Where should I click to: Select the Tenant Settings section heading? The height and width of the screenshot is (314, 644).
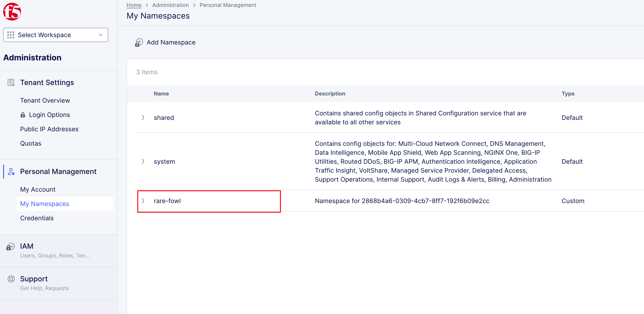[x=47, y=83]
